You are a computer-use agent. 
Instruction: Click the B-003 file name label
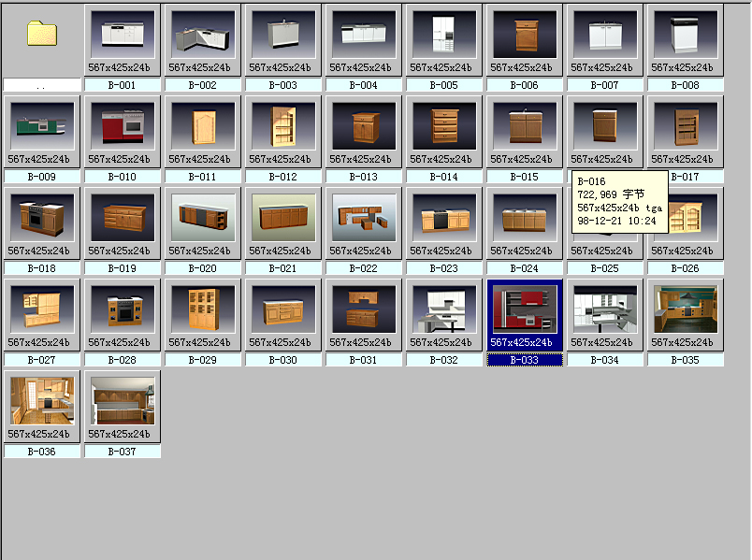pyautogui.click(x=283, y=85)
